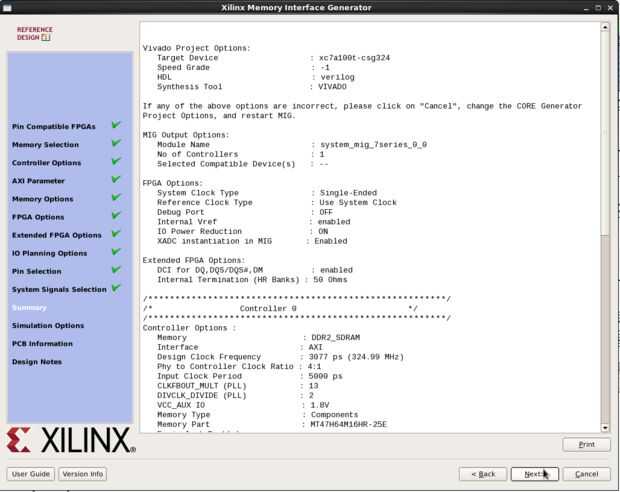
Task: Select System Signals Selection step
Action: point(59,290)
